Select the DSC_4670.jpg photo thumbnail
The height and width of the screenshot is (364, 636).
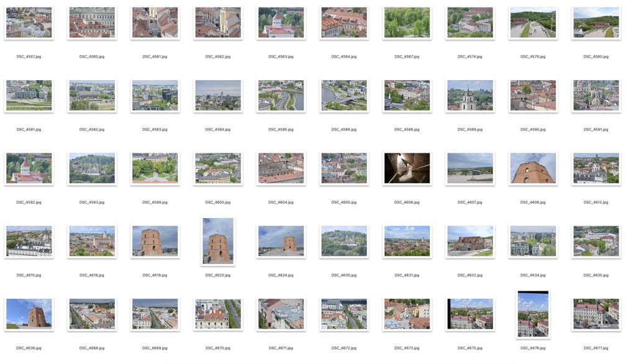tap(218, 314)
